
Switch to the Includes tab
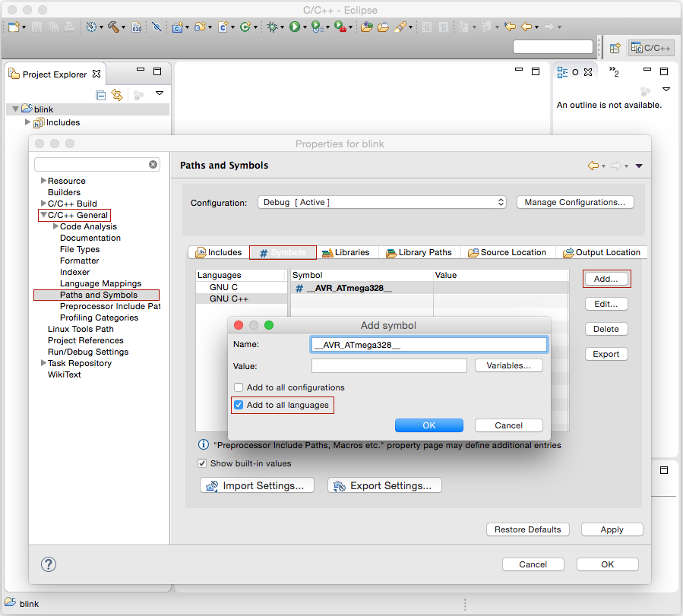click(219, 252)
